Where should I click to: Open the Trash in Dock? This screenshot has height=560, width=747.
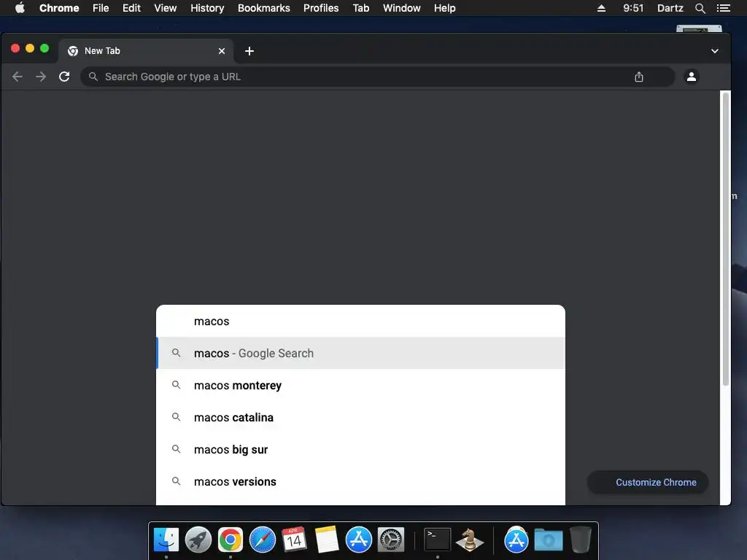tap(580, 540)
